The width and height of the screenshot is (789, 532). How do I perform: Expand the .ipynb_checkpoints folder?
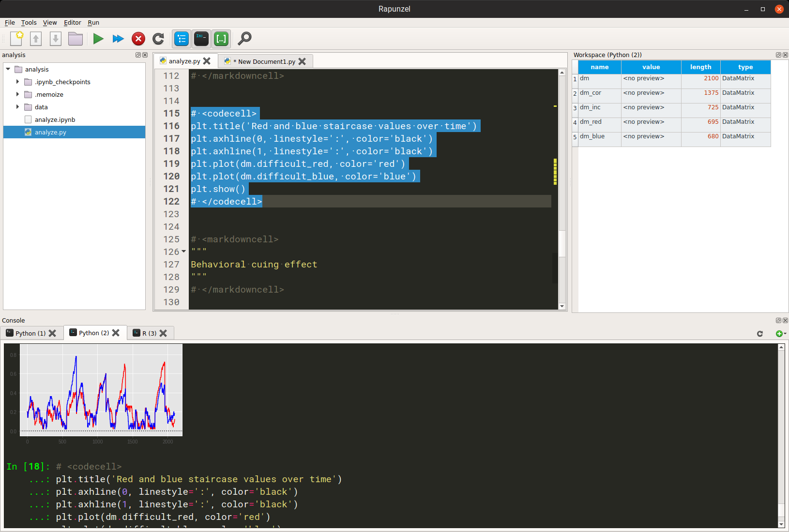click(x=18, y=82)
